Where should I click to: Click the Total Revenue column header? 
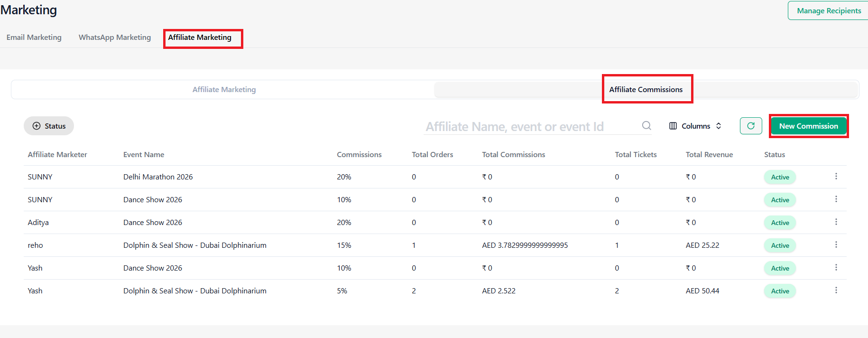coord(709,155)
